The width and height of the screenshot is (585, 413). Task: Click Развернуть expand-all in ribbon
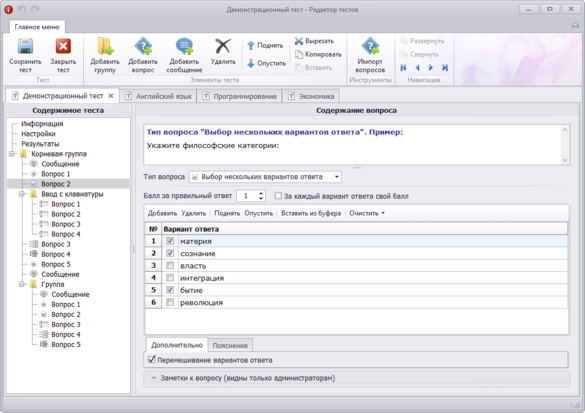click(422, 41)
